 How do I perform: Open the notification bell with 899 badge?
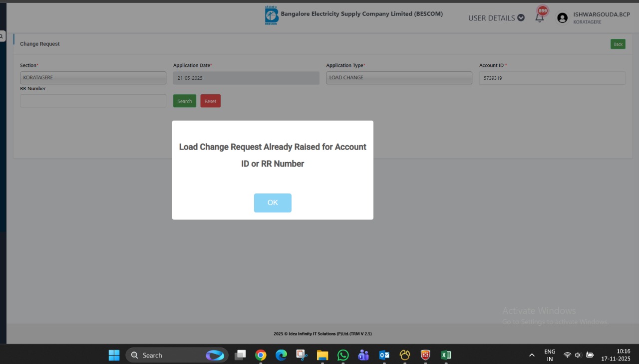pos(540,16)
